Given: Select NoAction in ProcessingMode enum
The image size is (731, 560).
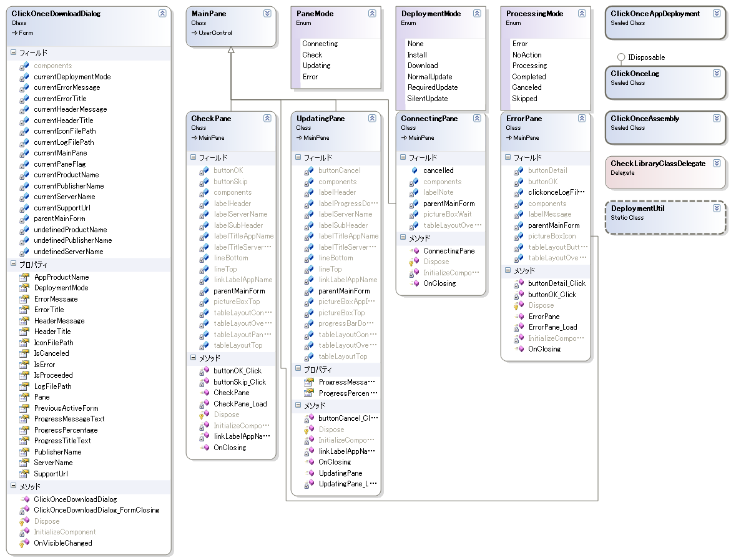Looking at the screenshot, I should tap(527, 55).
